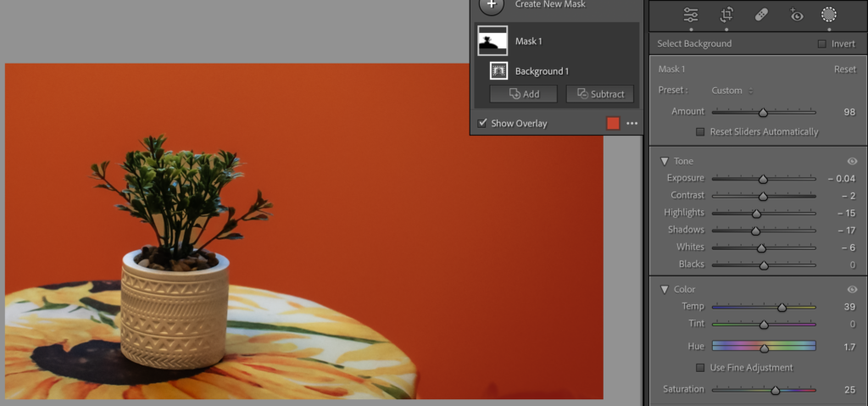Click the Background 1 component icon

498,71
